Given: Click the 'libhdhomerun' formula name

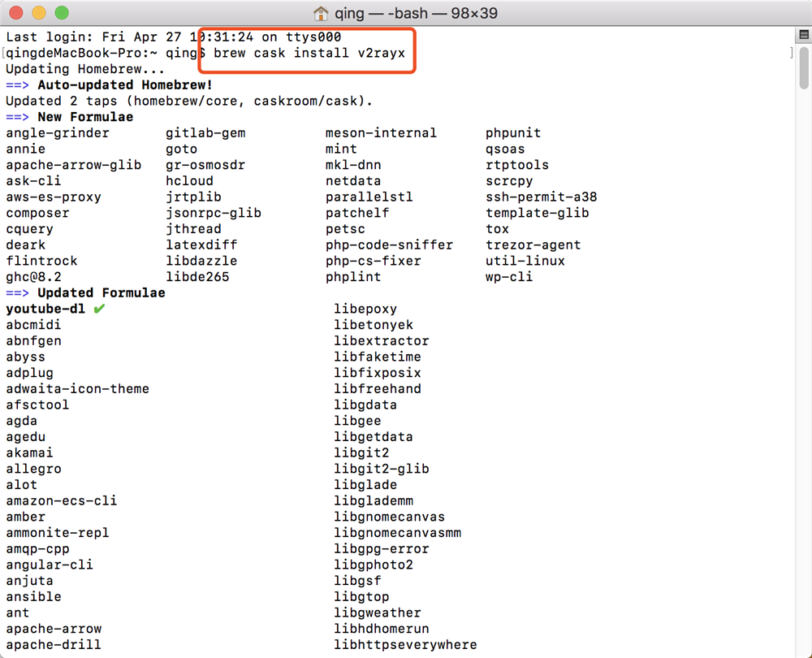Looking at the screenshot, I should pyautogui.click(x=381, y=629).
